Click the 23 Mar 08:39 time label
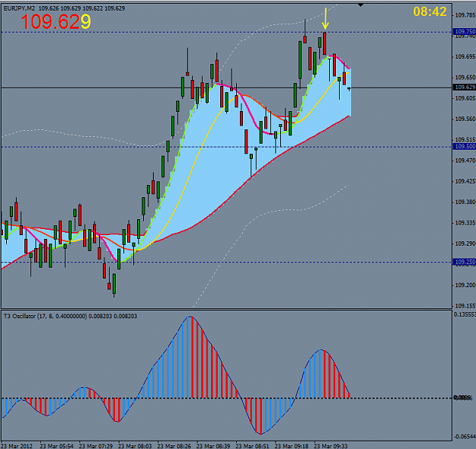 [213, 446]
